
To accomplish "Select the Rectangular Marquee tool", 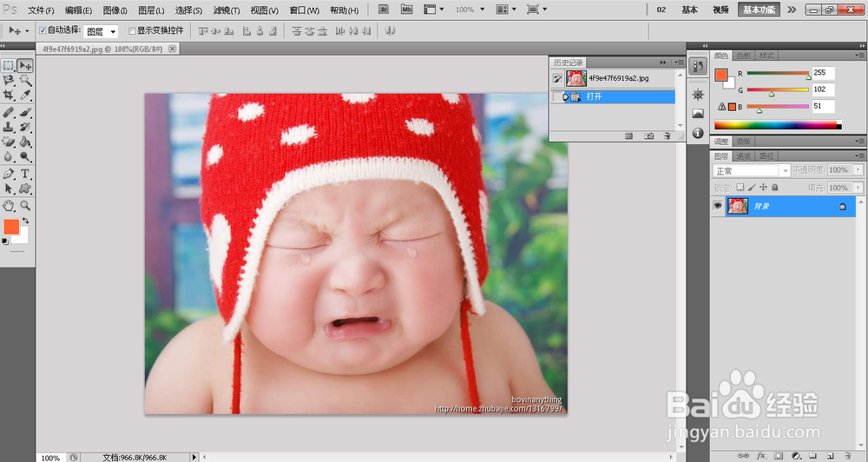I will (x=8, y=65).
